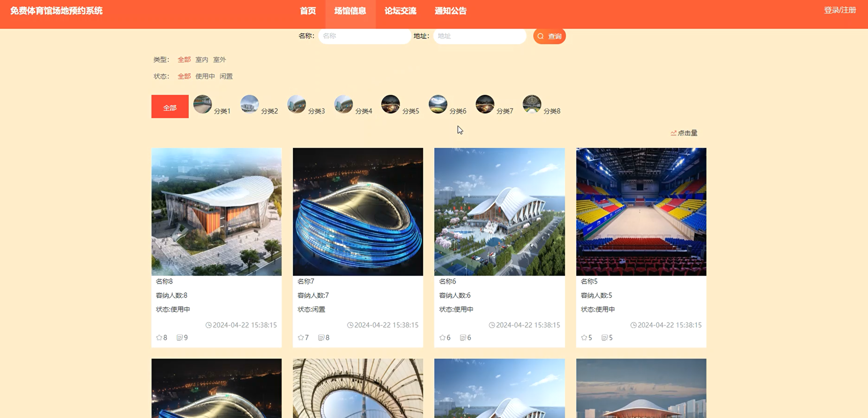Viewport: 868px width, 418px height.
Task: Click the star icon on 名称8 card
Action: point(159,337)
